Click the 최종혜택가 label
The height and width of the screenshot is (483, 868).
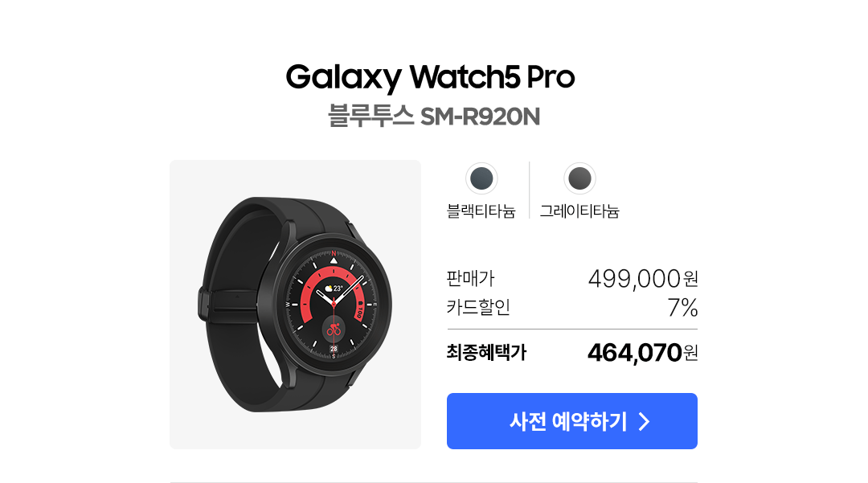click(x=486, y=353)
